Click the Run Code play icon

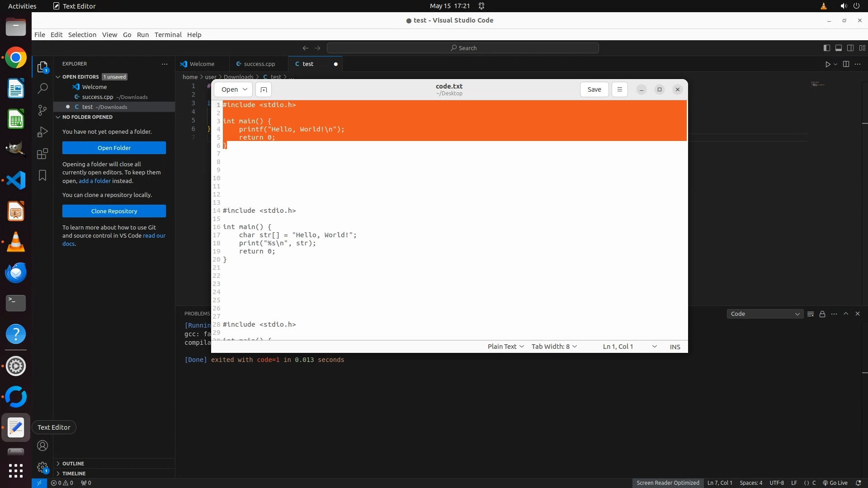[827, 64]
